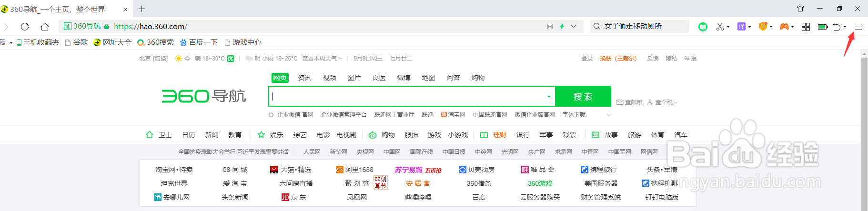The width and height of the screenshot is (868, 211).
Task: Open the 淘宝网·特卖 link
Action: coord(174,170)
